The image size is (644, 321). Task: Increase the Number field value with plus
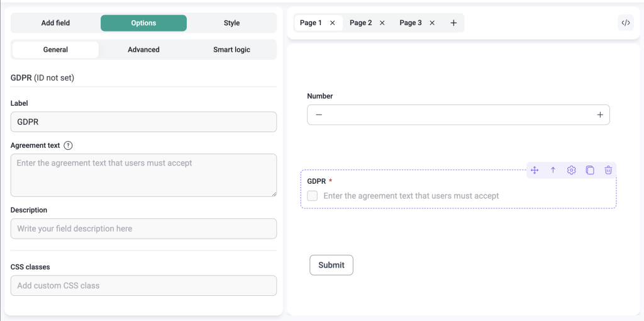[x=600, y=115]
